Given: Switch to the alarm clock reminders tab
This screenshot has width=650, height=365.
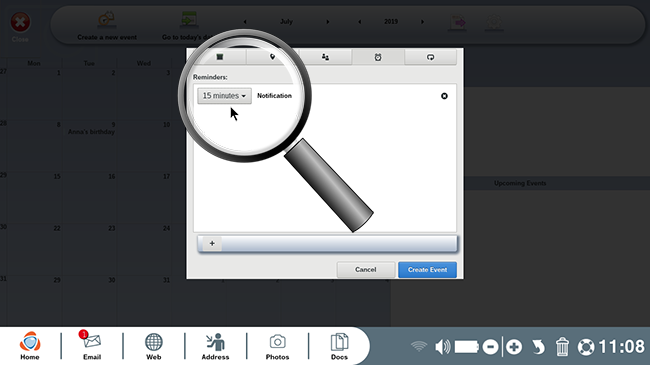Looking at the screenshot, I should click(378, 57).
